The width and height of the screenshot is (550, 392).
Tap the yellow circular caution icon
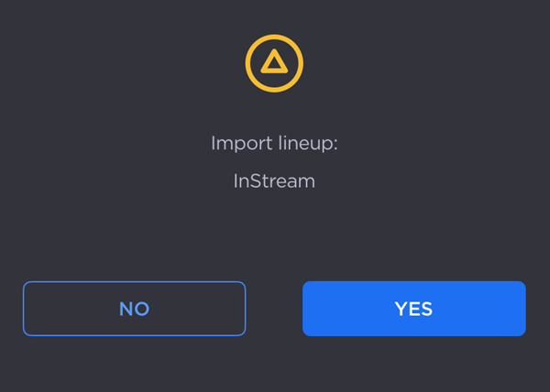pyautogui.click(x=274, y=62)
